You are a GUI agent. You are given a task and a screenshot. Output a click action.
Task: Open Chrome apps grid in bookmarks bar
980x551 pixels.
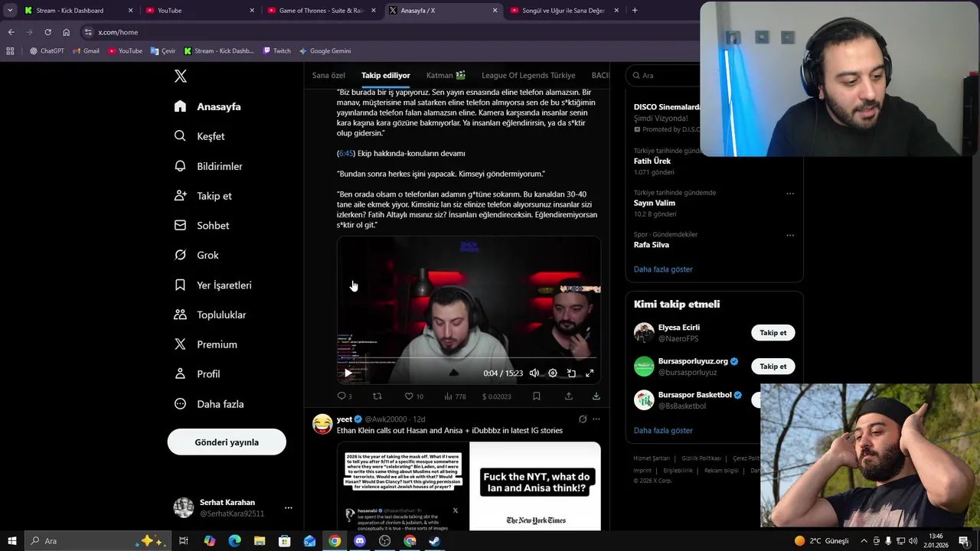pyautogui.click(x=10, y=51)
